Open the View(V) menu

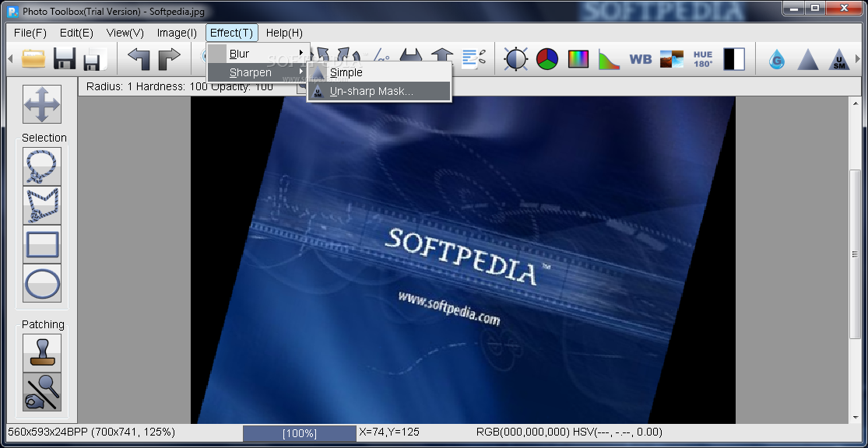125,33
